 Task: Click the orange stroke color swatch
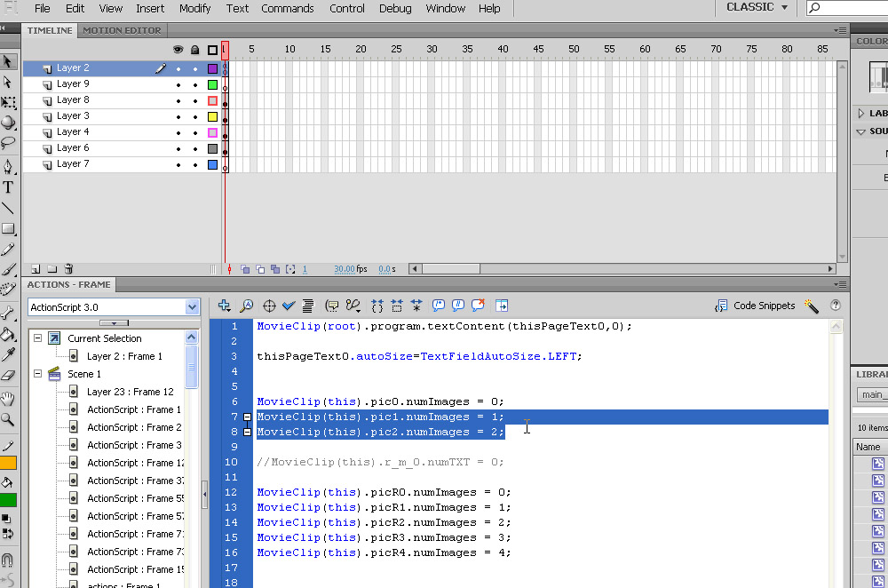click(8, 463)
